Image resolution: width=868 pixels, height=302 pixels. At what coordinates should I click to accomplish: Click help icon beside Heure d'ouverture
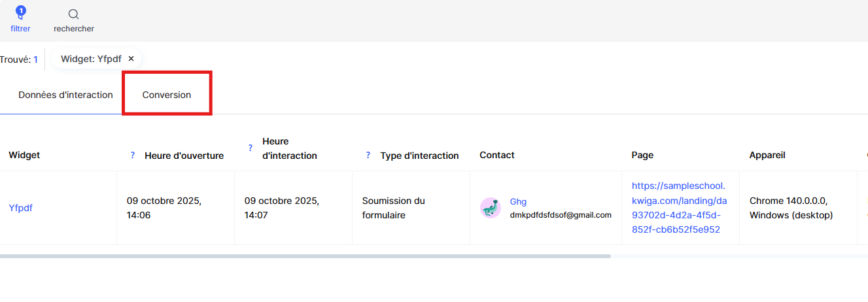[x=133, y=156]
